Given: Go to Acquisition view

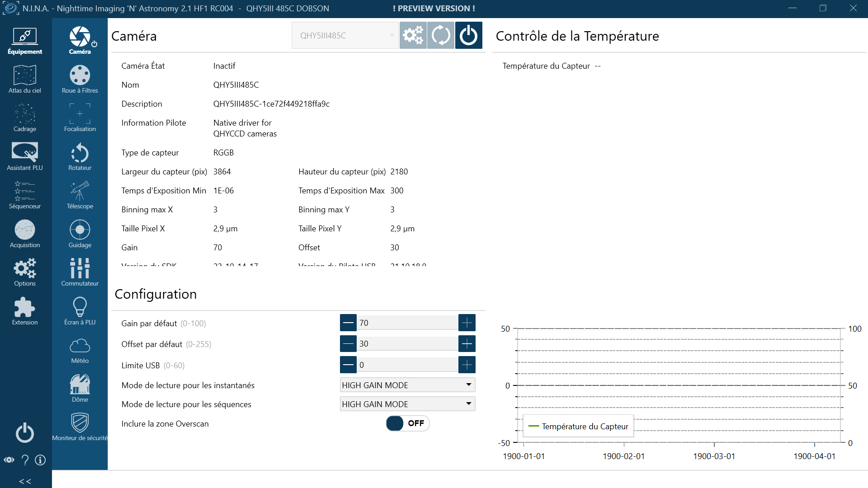Looking at the screenshot, I should pos(25,234).
